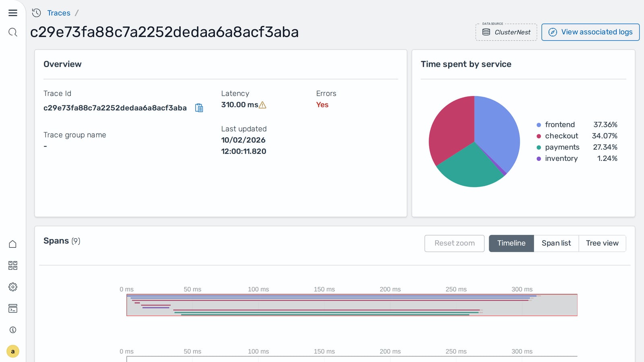
Task: Click the payments green legend dot
Action: point(539,148)
